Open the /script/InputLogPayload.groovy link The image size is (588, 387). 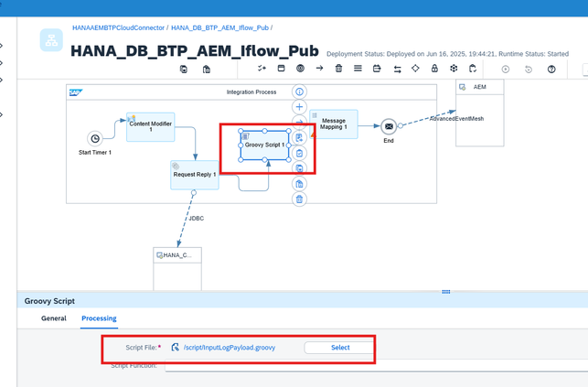click(230, 348)
